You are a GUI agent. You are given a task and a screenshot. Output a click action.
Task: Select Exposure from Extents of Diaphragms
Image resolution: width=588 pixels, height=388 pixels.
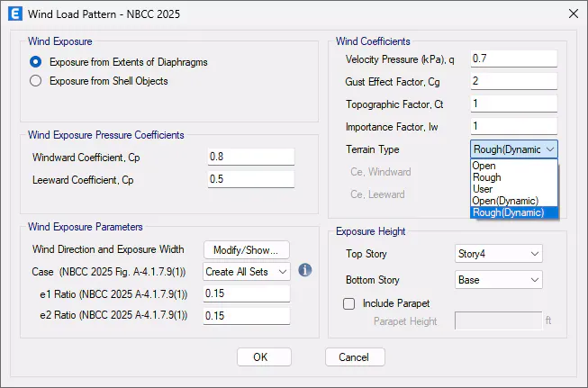point(36,61)
